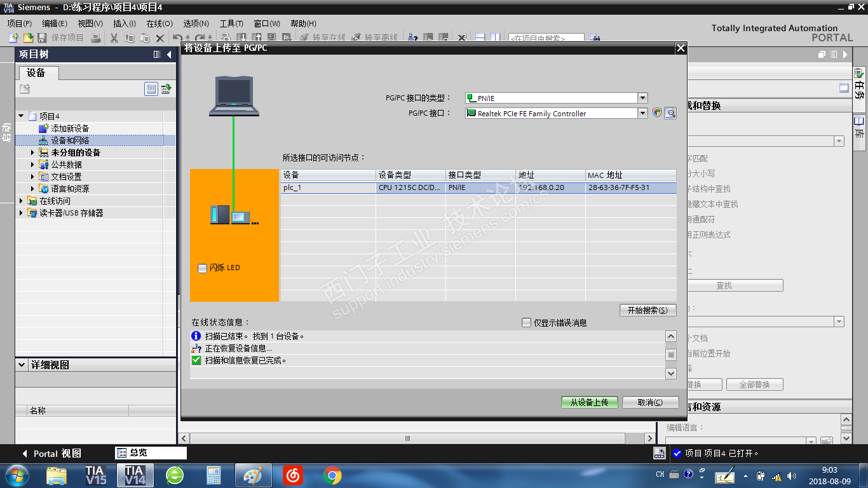868x488 pixels.
Task: Open NetEase Music from the taskbar
Action: 292,475
